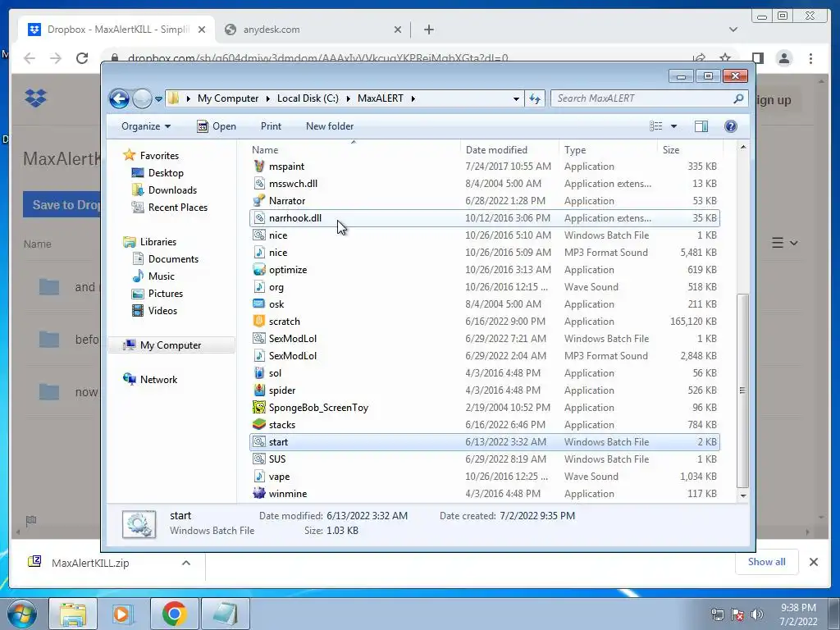
Task: Click the volume icon in system tray
Action: point(757,614)
